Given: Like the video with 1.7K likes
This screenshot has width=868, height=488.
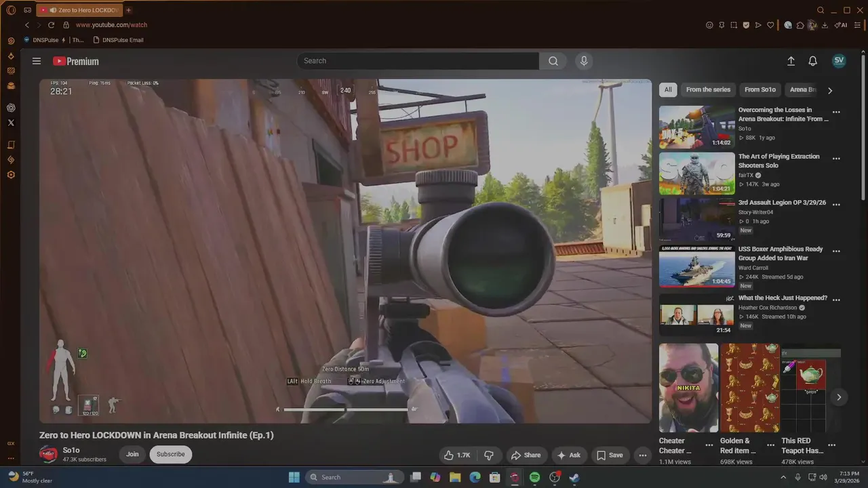Looking at the screenshot, I should [x=456, y=455].
